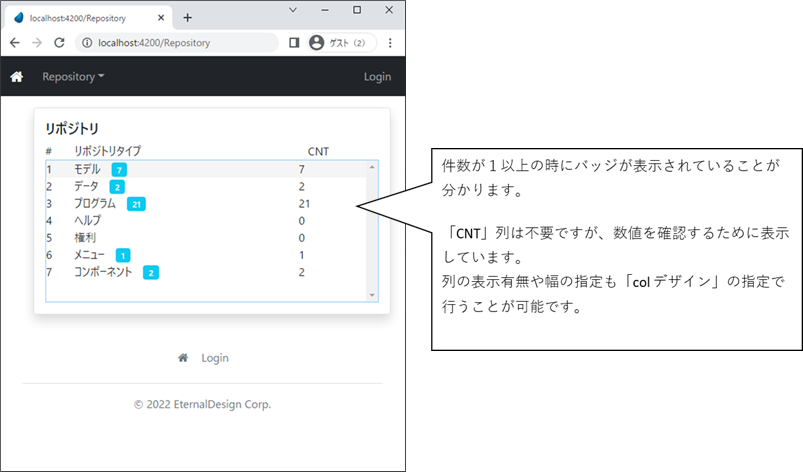
Task: Click the home icon in the navbar
Action: [16, 77]
